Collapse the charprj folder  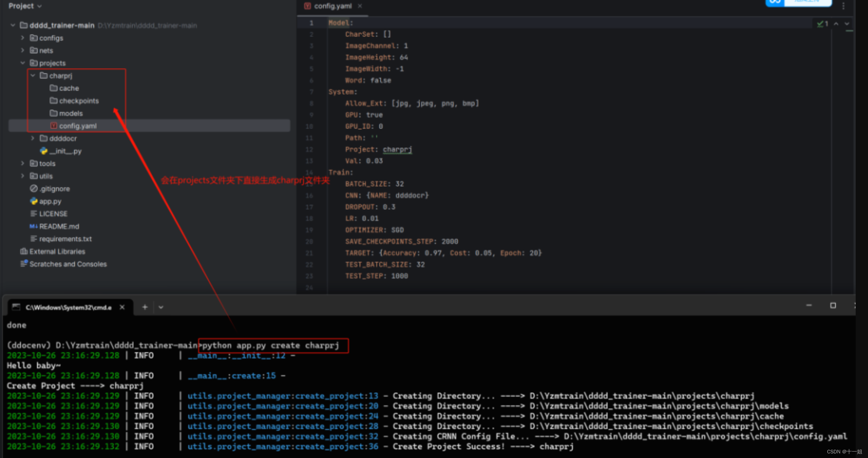click(x=33, y=75)
